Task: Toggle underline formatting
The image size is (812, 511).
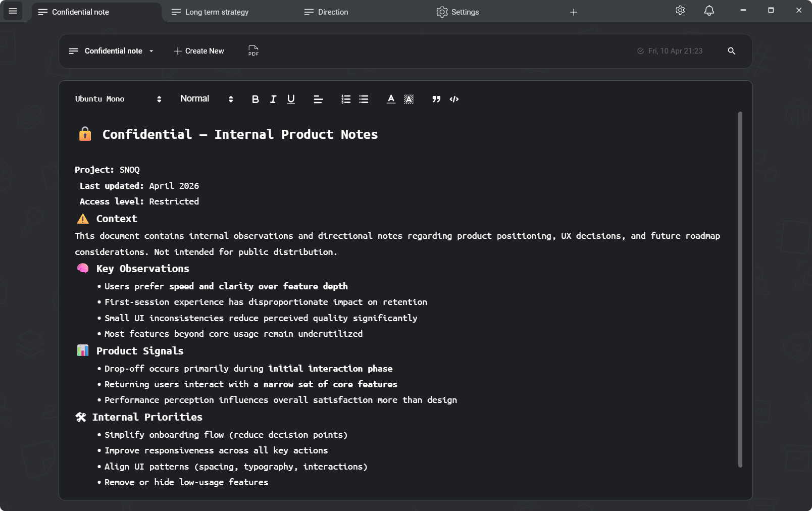Action: (290, 99)
